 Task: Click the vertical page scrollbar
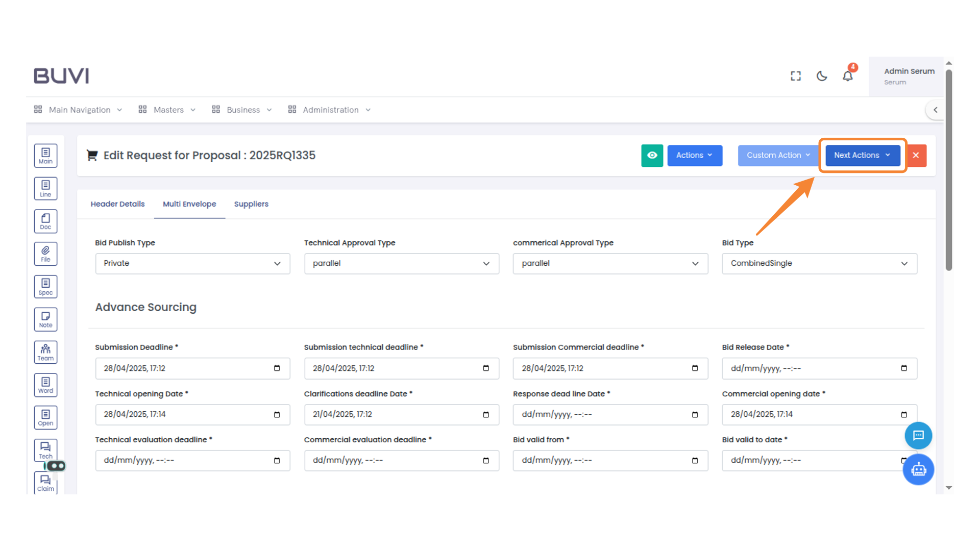948,168
